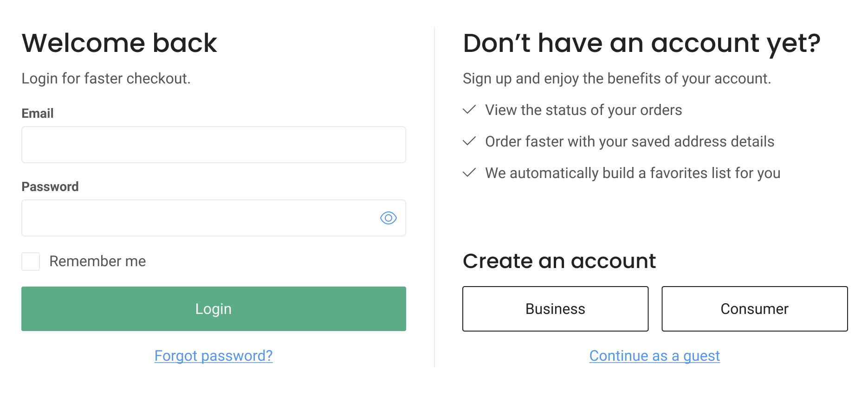Tick the Remember me checkbox
This screenshot has width=868, height=396.
point(31,262)
